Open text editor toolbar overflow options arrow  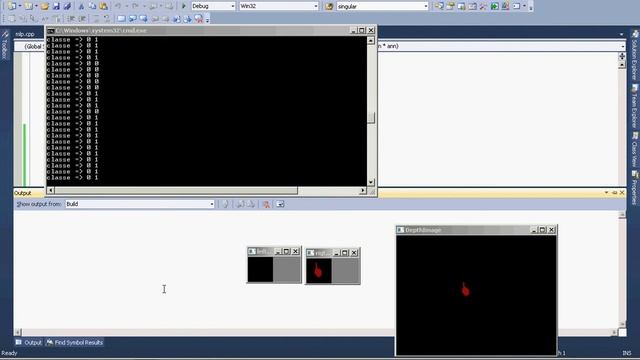click(x=208, y=20)
